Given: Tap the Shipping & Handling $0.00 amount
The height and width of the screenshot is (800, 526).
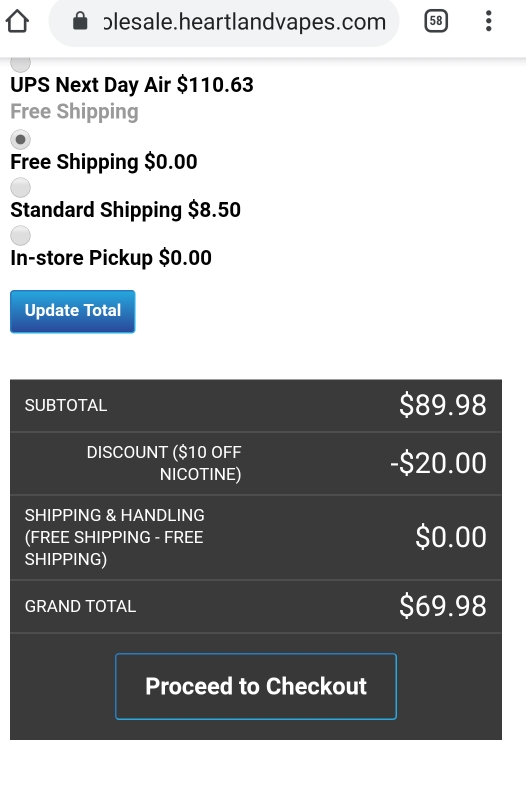Looking at the screenshot, I should point(450,537).
